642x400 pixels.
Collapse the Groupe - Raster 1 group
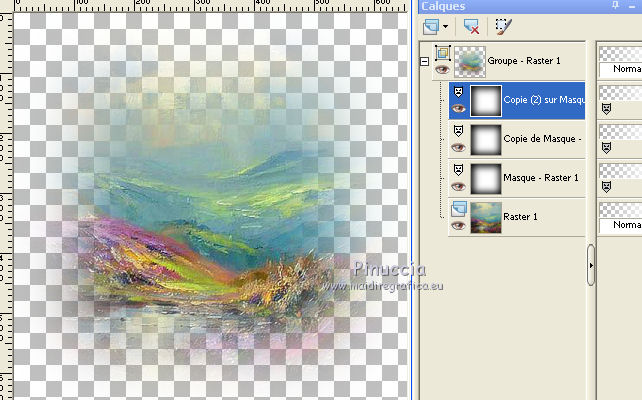pyautogui.click(x=425, y=62)
